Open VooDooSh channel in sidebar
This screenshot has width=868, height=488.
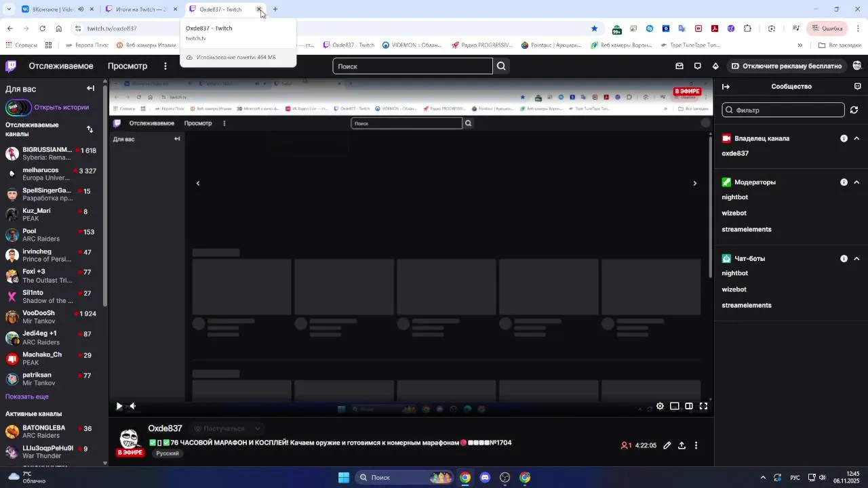click(53, 317)
